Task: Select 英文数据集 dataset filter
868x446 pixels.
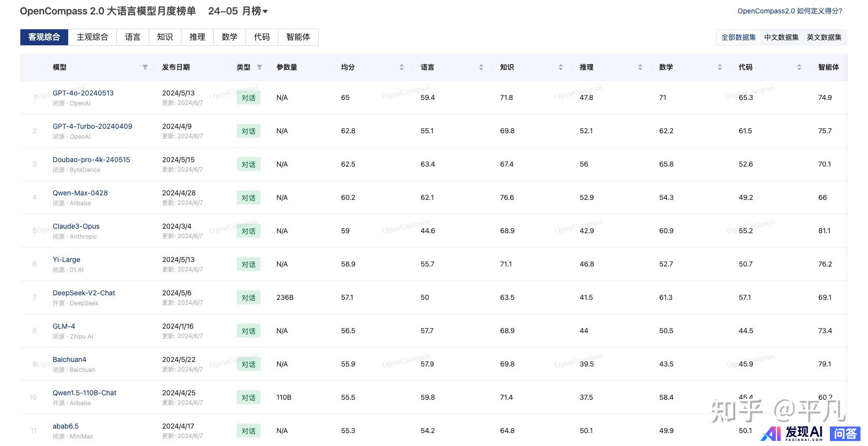Action: [824, 37]
